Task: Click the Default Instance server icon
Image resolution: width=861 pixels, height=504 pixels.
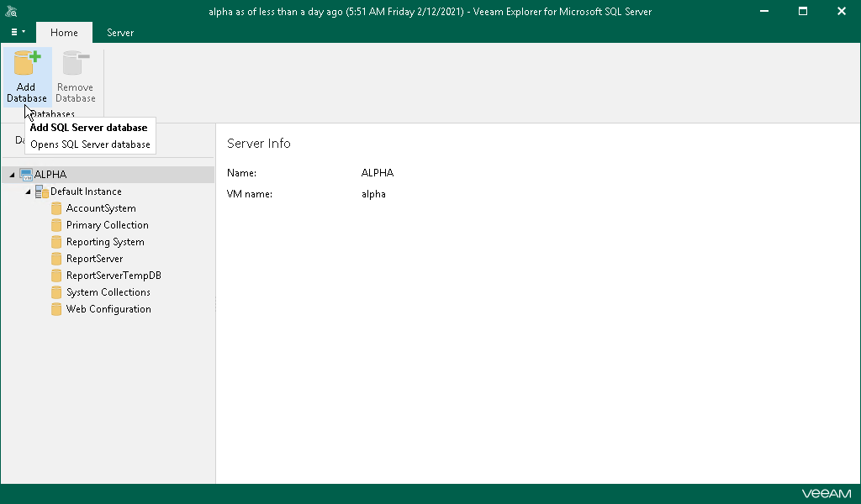Action: pos(42,192)
